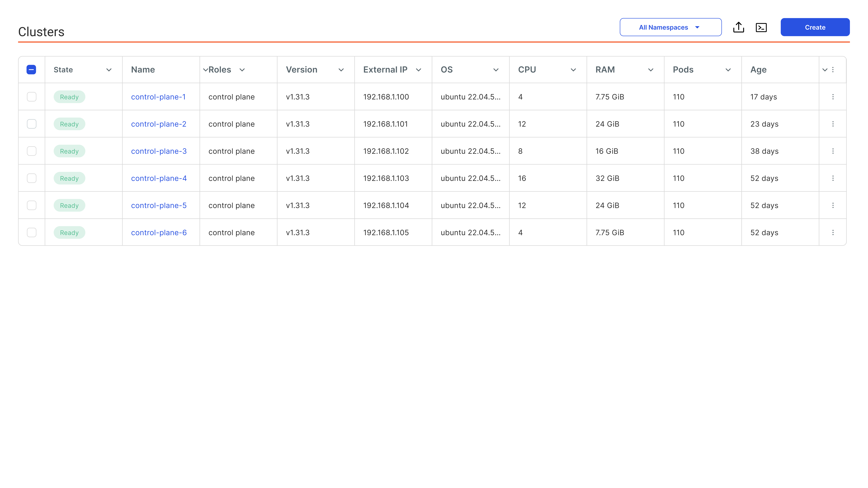Open the control-plane-4 link
868x488 pixels.
pyautogui.click(x=159, y=178)
